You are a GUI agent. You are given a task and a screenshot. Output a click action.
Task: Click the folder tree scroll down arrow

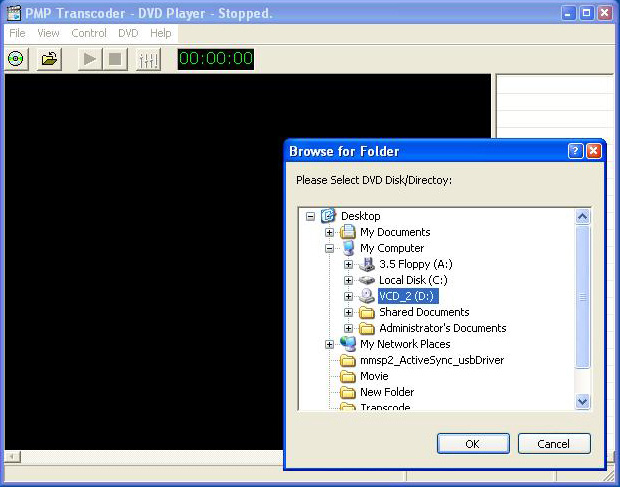click(582, 402)
